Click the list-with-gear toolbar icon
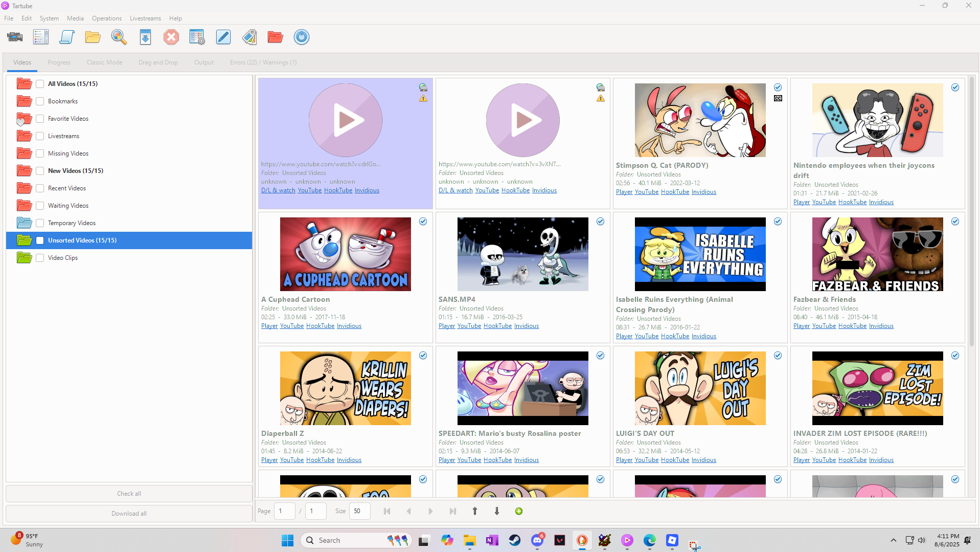 point(197,37)
